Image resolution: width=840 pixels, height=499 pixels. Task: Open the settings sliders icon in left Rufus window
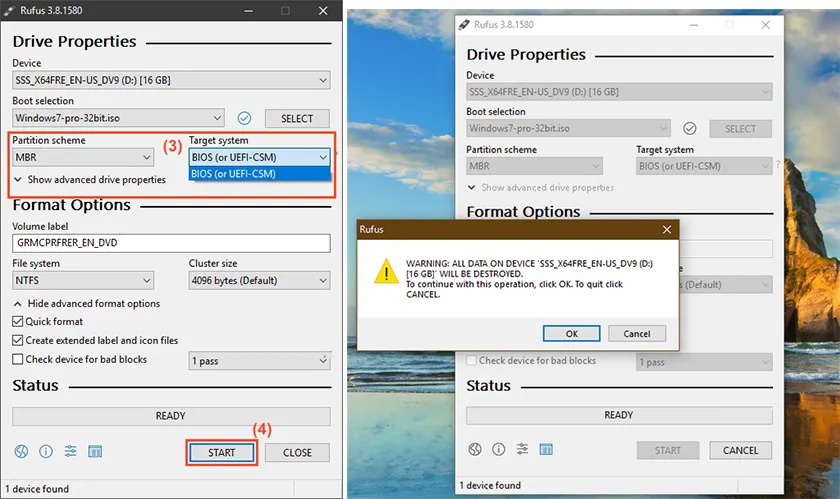[x=71, y=452]
